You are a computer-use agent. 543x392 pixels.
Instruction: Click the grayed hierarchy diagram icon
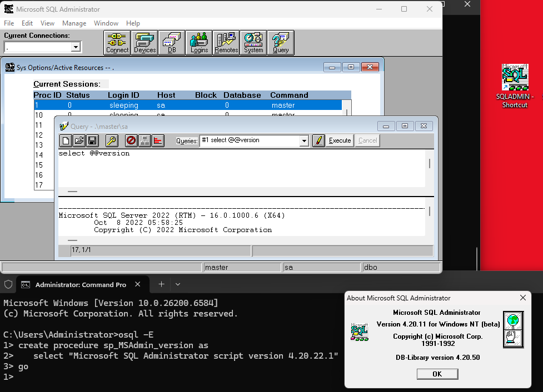[x=145, y=140]
